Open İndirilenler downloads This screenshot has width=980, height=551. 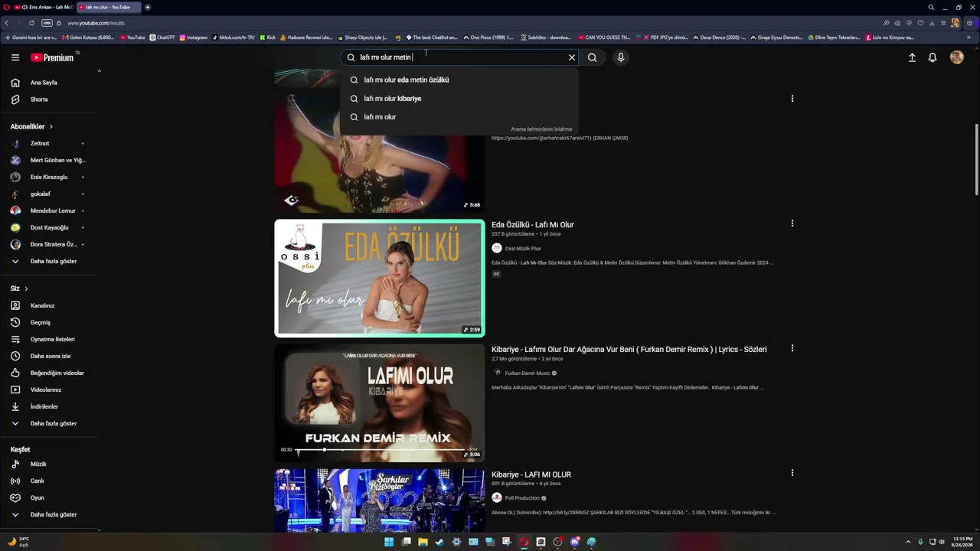click(x=49, y=407)
